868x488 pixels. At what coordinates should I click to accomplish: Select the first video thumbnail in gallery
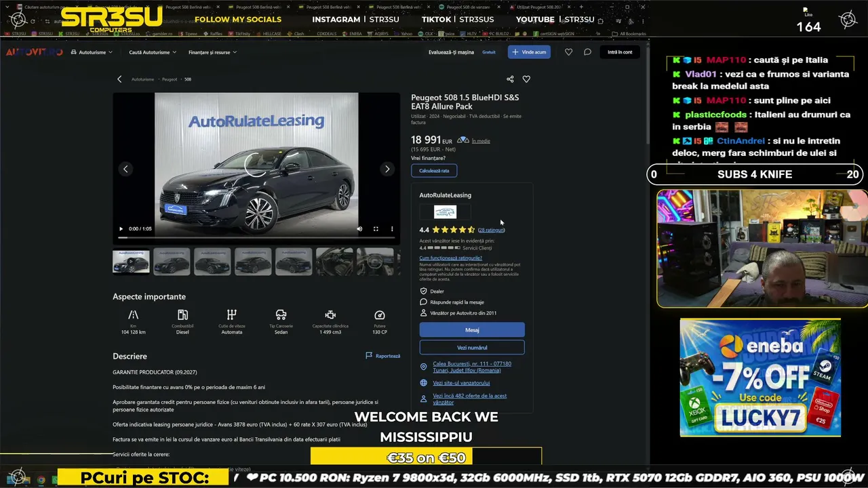131,262
